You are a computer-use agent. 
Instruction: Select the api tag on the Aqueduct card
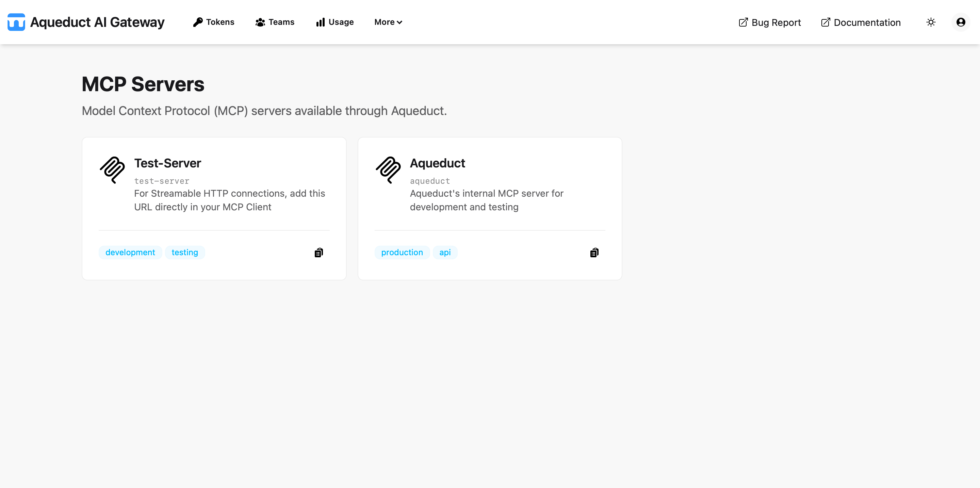click(x=445, y=252)
